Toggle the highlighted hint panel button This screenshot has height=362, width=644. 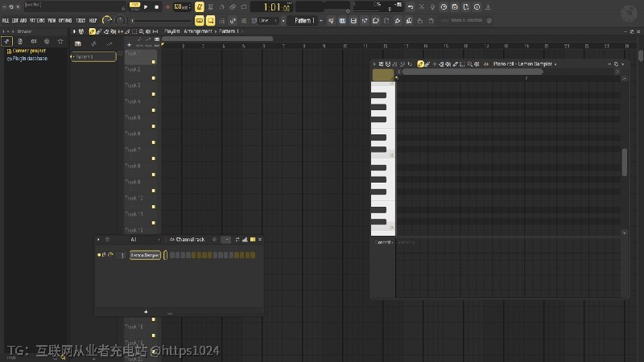[x=210, y=21]
